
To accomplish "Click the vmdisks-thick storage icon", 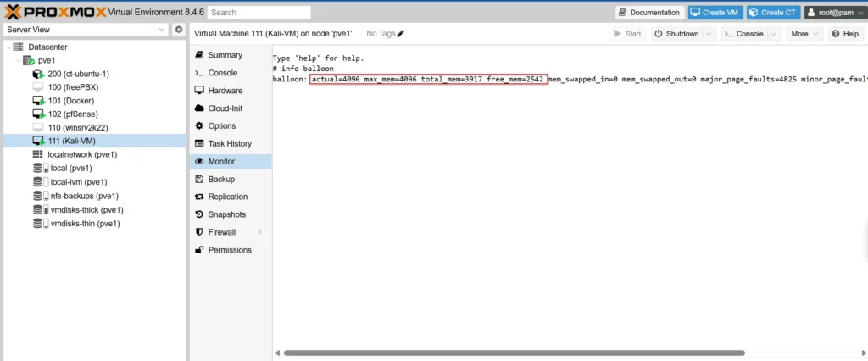I will (x=41, y=210).
